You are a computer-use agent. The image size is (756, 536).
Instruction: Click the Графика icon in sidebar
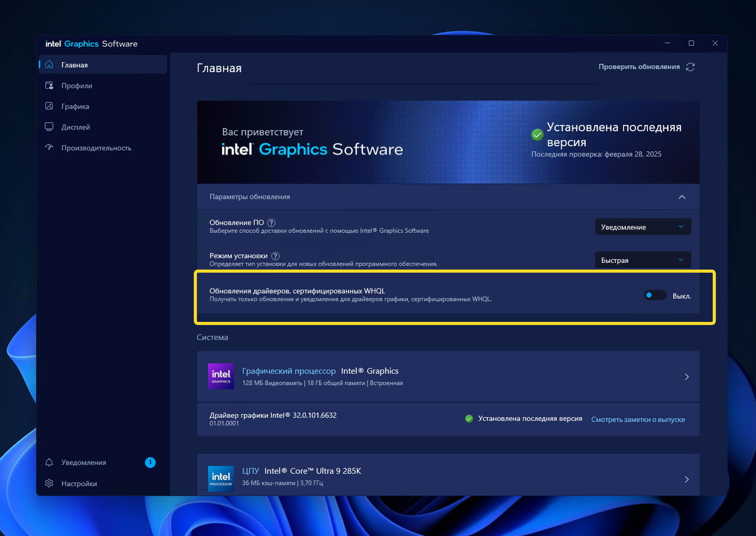click(x=49, y=106)
